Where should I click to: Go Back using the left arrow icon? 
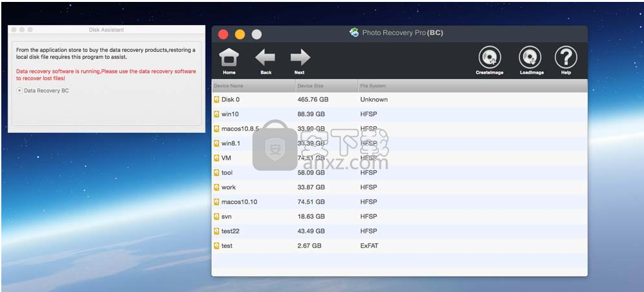click(265, 58)
